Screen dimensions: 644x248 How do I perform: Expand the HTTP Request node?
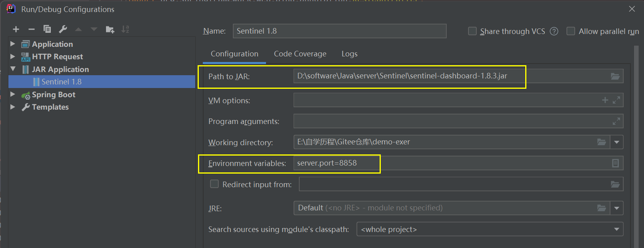point(13,56)
